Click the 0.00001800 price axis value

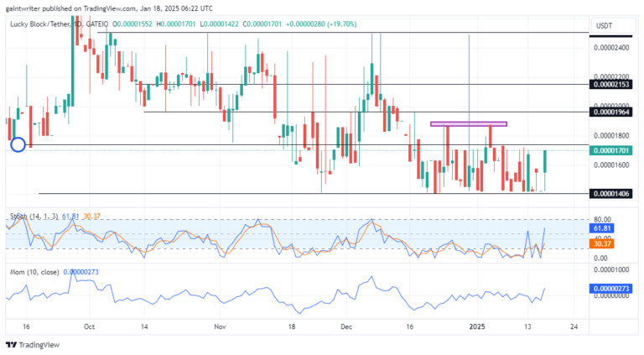(x=611, y=136)
